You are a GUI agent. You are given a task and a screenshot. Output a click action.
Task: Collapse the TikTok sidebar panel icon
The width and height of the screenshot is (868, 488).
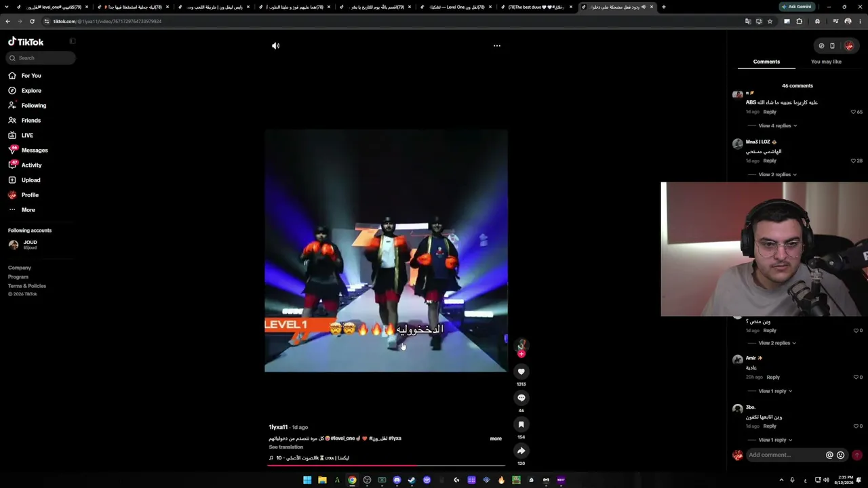tap(73, 41)
